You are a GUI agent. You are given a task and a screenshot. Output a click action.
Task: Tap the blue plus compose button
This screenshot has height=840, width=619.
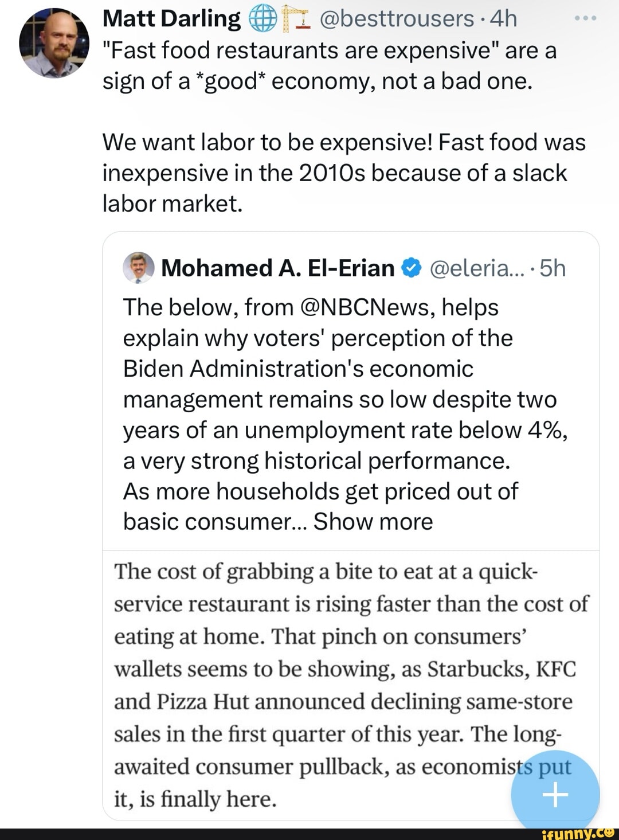(555, 795)
